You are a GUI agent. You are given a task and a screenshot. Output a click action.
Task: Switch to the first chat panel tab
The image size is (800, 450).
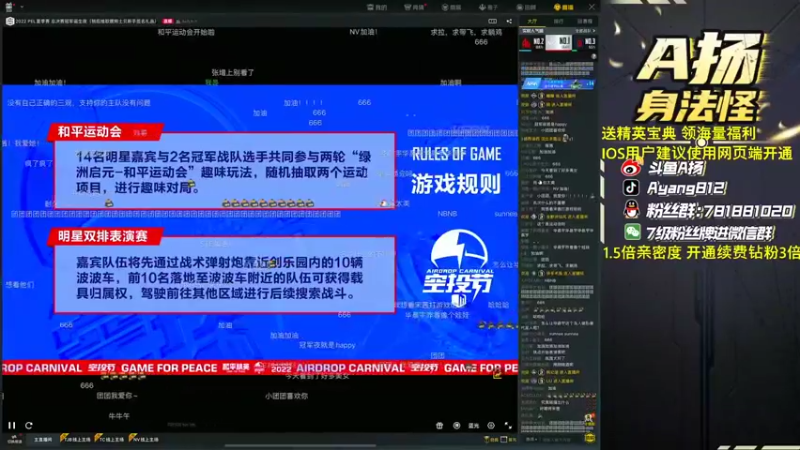coord(533,21)
